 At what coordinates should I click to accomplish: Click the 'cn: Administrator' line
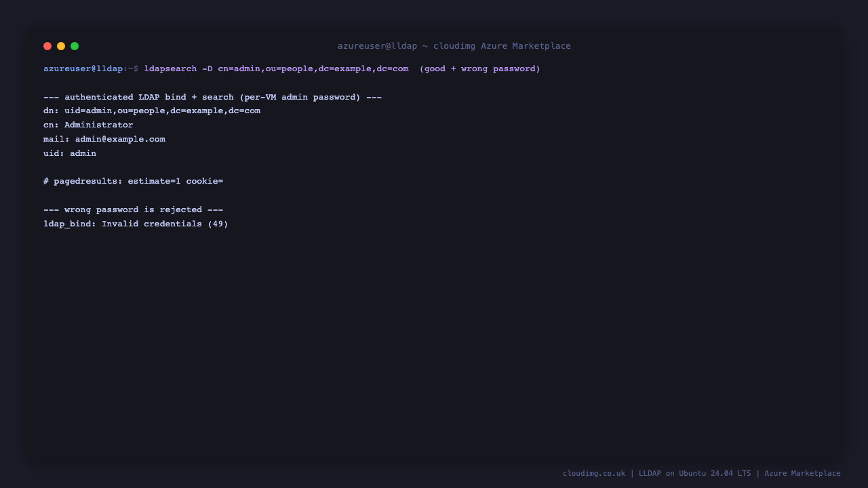click(88, 125)
